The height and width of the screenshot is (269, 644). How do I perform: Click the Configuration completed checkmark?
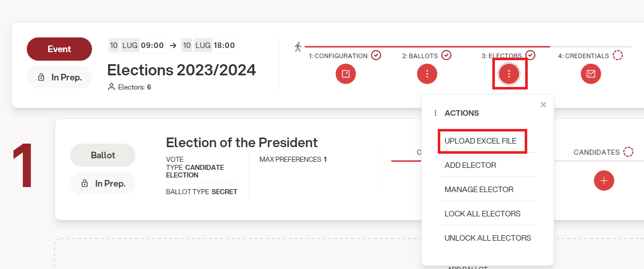point(376,55)
